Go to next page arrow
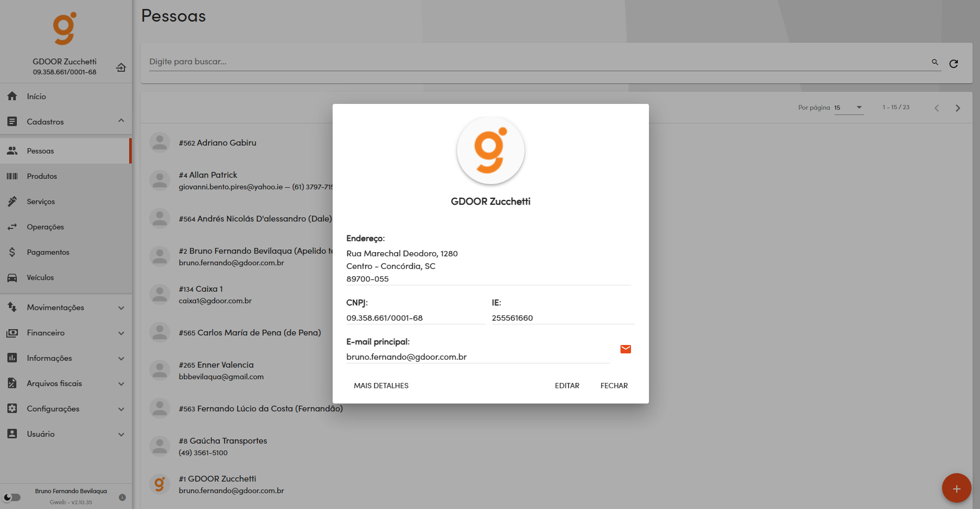Viewport: 980px width, 509px height. point(958,108)
